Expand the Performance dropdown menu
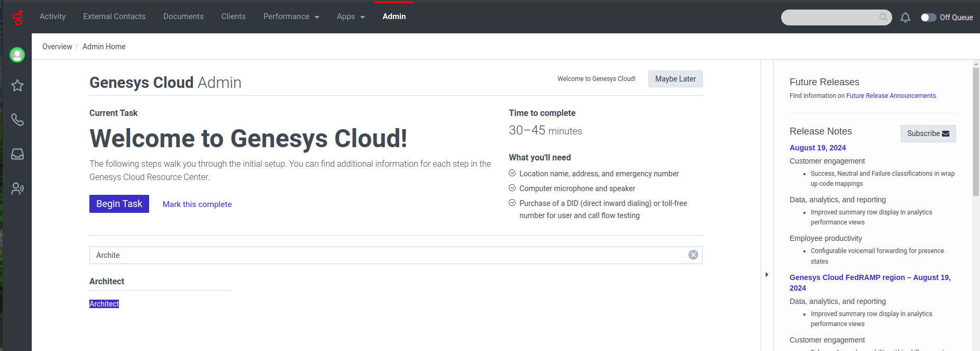Screen dimensions: 980x351 click(291, 16)
